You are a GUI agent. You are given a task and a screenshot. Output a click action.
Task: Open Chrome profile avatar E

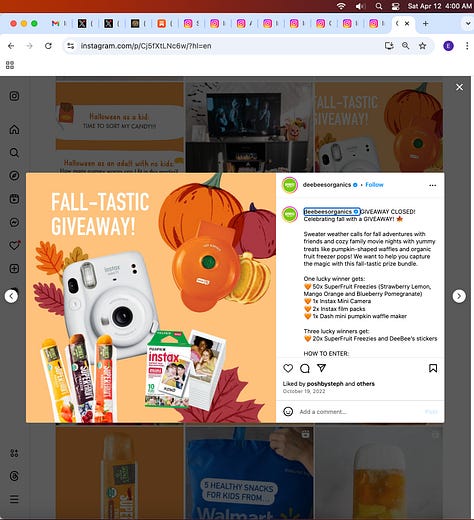click(x=448, y=46)
